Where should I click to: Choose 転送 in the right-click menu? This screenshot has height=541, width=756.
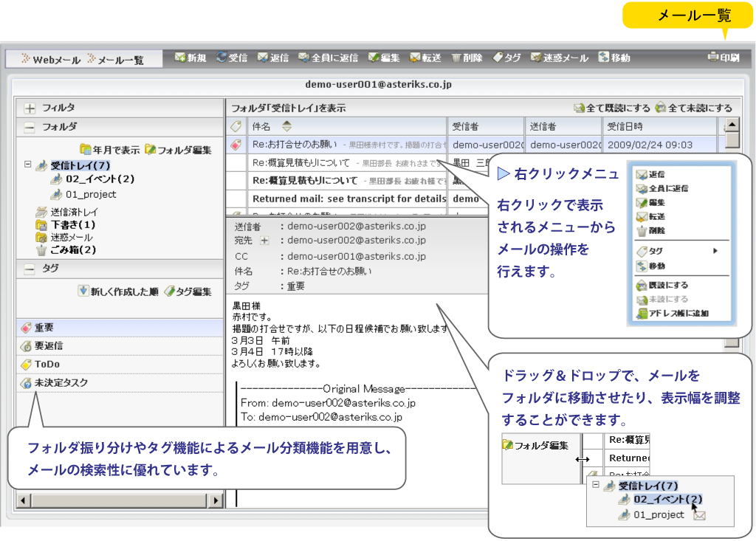pos(651,216)
